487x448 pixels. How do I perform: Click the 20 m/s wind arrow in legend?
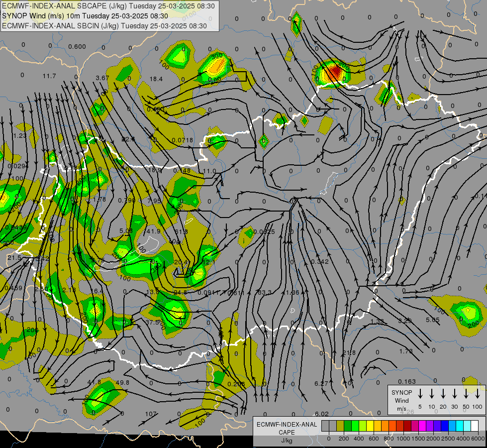(x=443, y=394)
